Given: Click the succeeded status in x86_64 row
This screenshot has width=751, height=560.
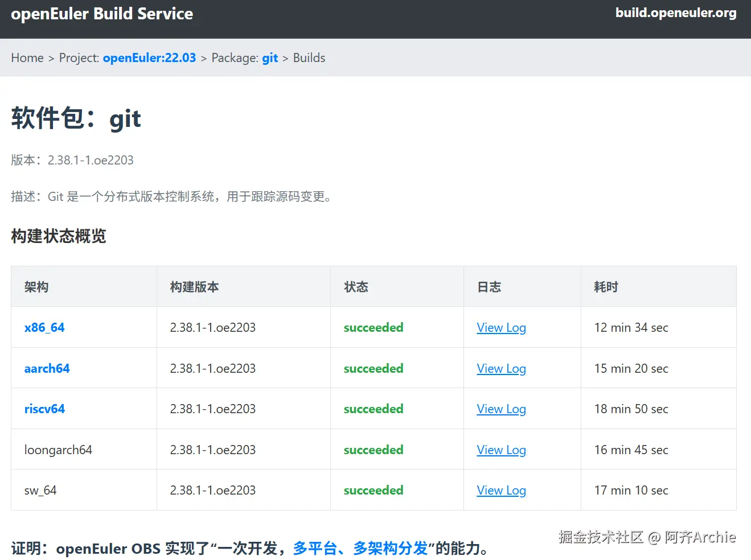Looking at the screenshot, I should click(x=374, y=328).
